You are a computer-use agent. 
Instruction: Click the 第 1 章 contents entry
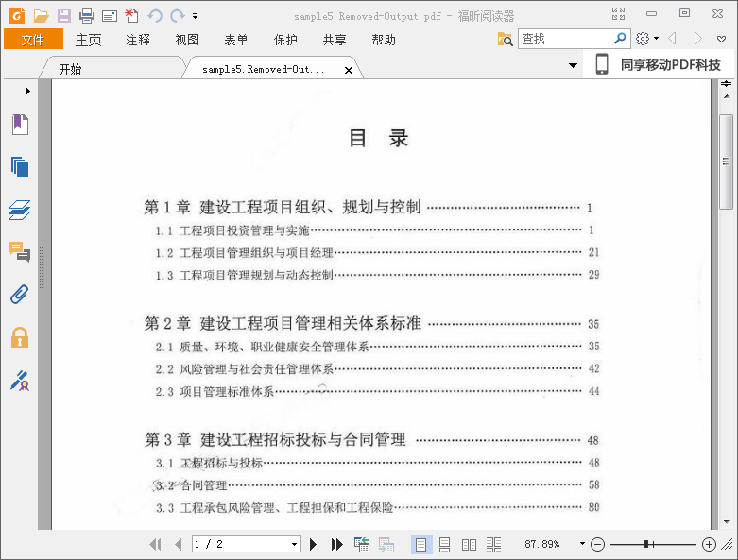click(x=369, y=207)
